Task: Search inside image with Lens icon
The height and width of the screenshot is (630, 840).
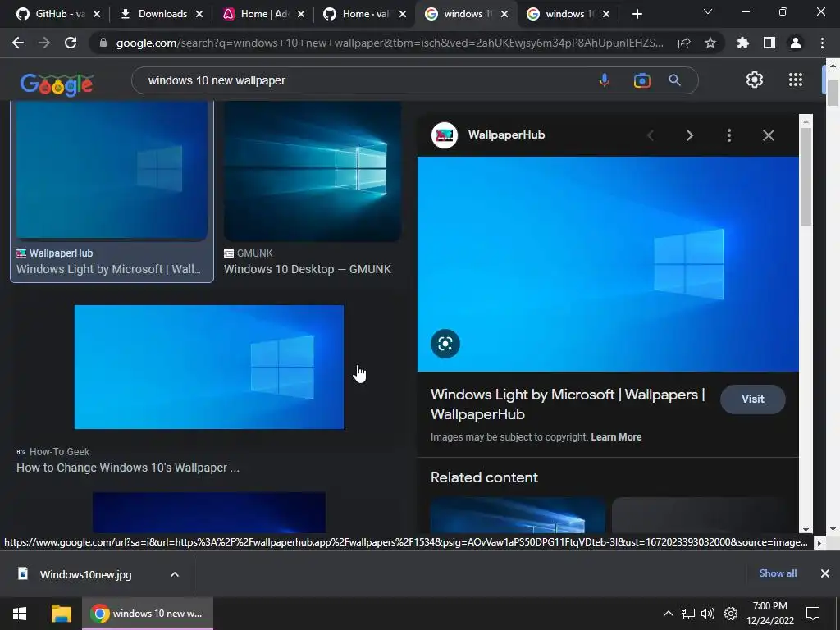Action: point(445,344)
